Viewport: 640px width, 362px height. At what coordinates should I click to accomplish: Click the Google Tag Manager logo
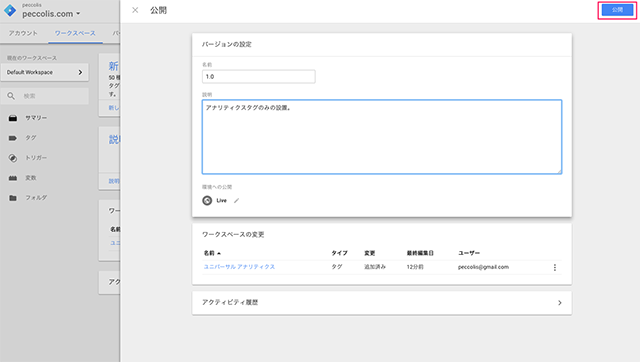[x=10, y=11]
